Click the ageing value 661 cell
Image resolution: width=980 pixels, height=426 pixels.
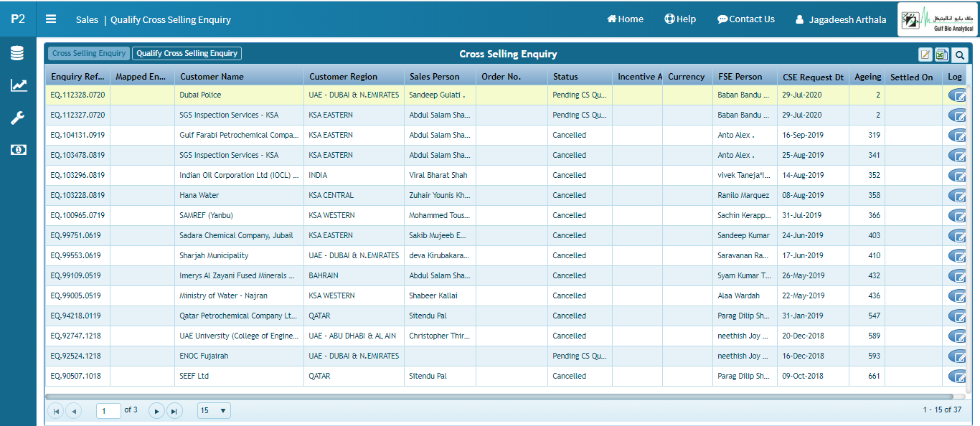click(867, 376)
